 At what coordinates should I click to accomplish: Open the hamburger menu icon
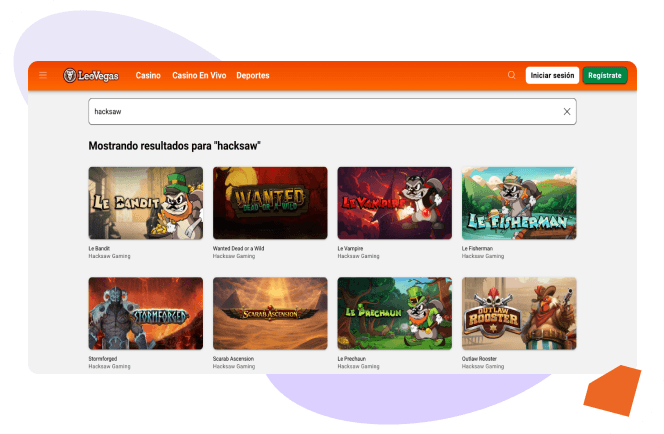click(43, 75)
